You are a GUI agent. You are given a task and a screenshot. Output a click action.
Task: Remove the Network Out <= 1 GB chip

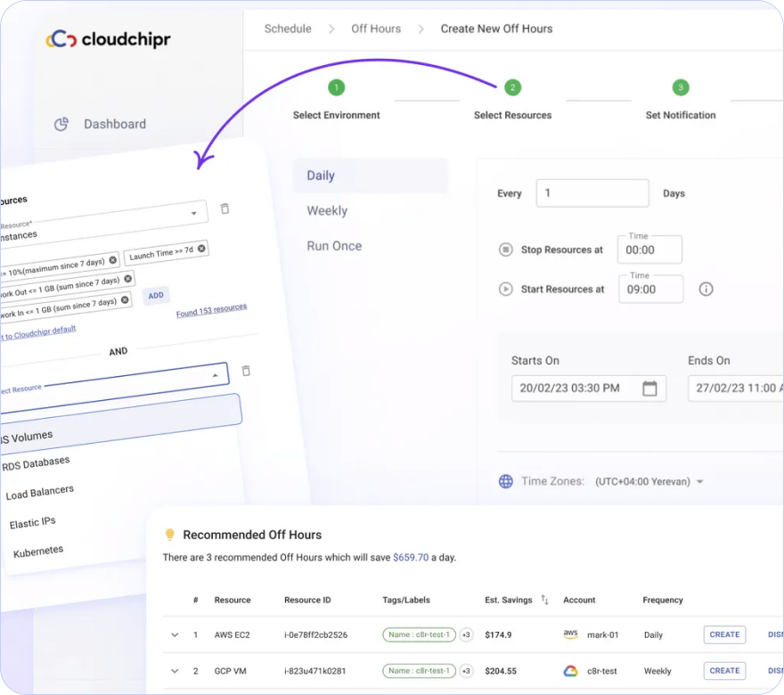[128, 279]
